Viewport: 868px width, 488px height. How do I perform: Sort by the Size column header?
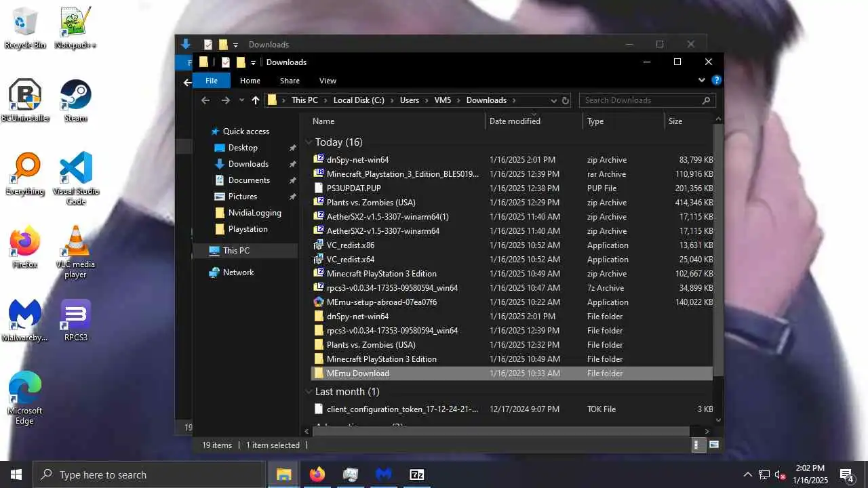click(688, 121)
